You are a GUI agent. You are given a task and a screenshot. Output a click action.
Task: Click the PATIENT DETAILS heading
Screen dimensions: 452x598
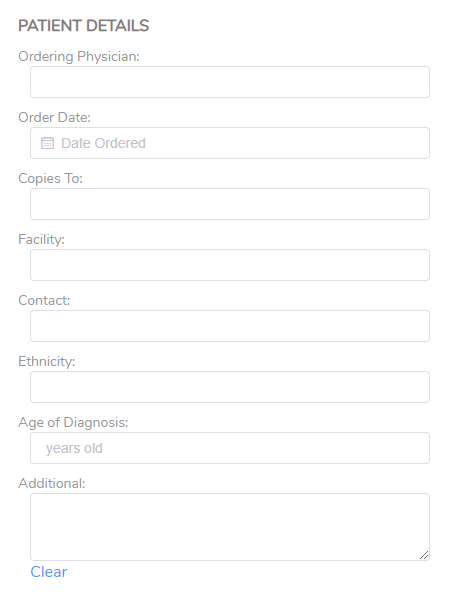84,26
